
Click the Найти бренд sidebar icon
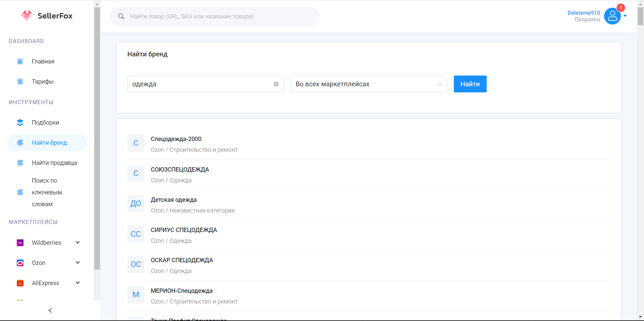20,143
